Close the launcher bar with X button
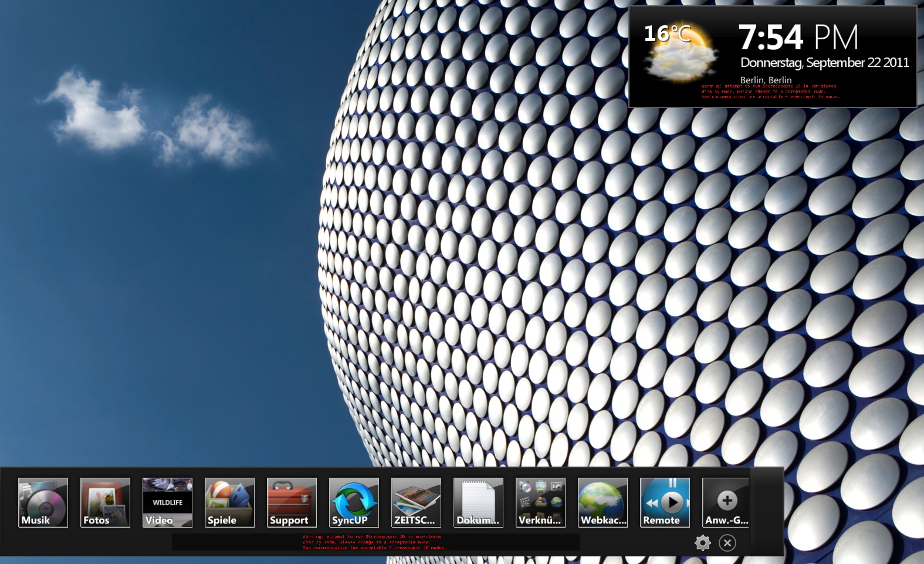The height and width of the screenshot is (564, 924). point(727,543)
